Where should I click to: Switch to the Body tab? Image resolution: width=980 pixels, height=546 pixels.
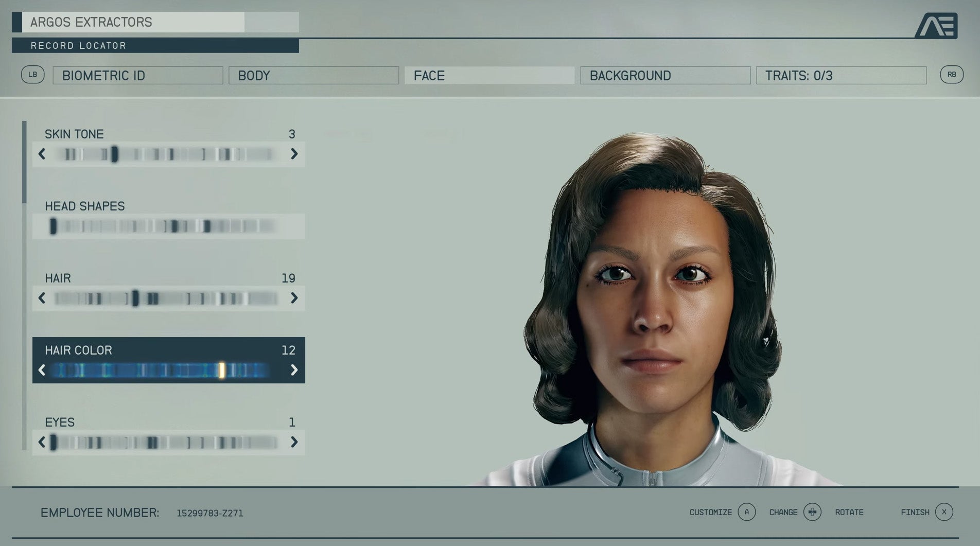[x=313, y=76]
